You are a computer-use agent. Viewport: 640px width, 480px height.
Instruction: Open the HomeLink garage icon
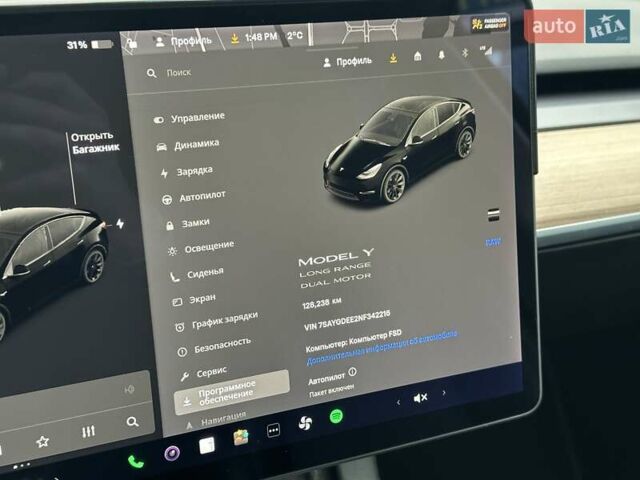coord(417,56)
